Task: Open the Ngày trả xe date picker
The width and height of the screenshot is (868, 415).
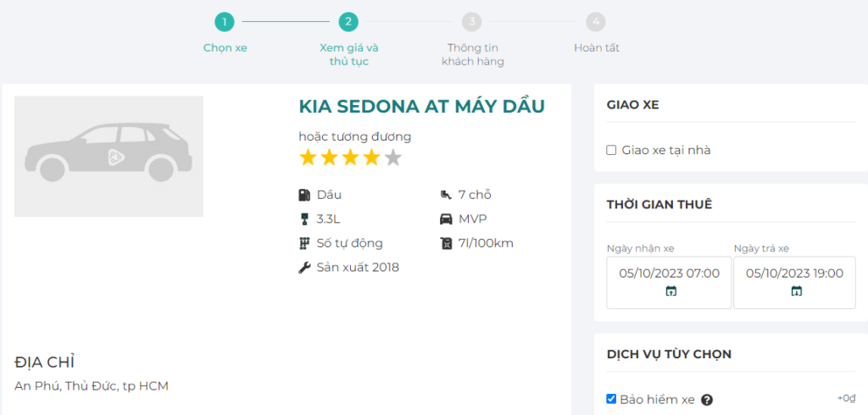Action: pyautogui.click(x=794, y=274)
